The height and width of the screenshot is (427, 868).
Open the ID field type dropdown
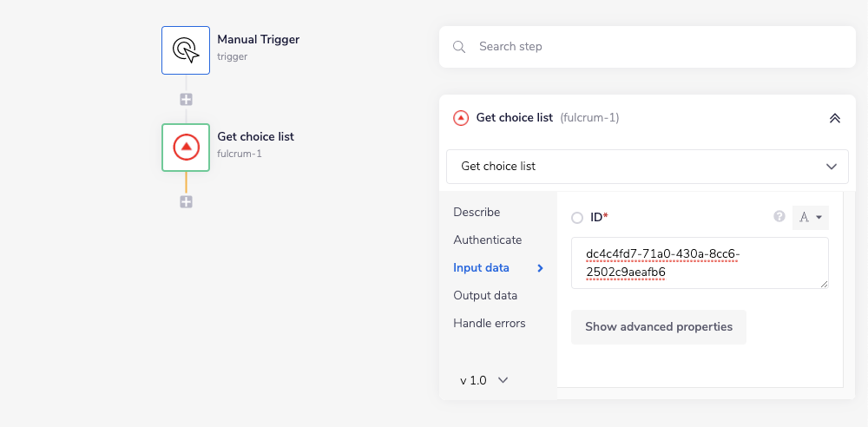(811, 218)
